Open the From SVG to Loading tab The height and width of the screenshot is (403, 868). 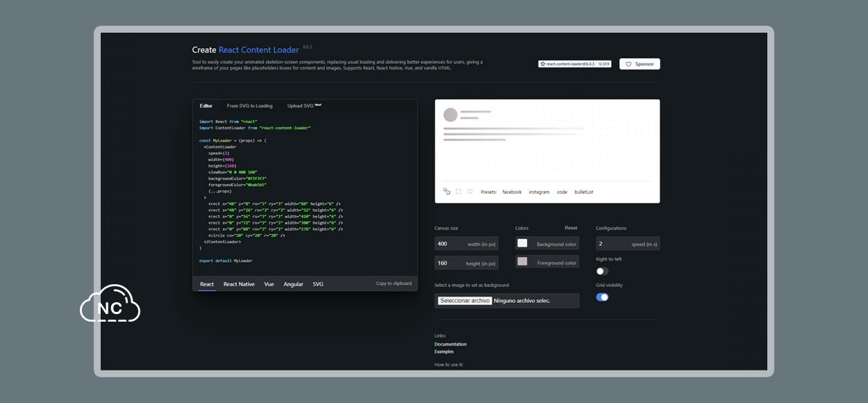250,106
